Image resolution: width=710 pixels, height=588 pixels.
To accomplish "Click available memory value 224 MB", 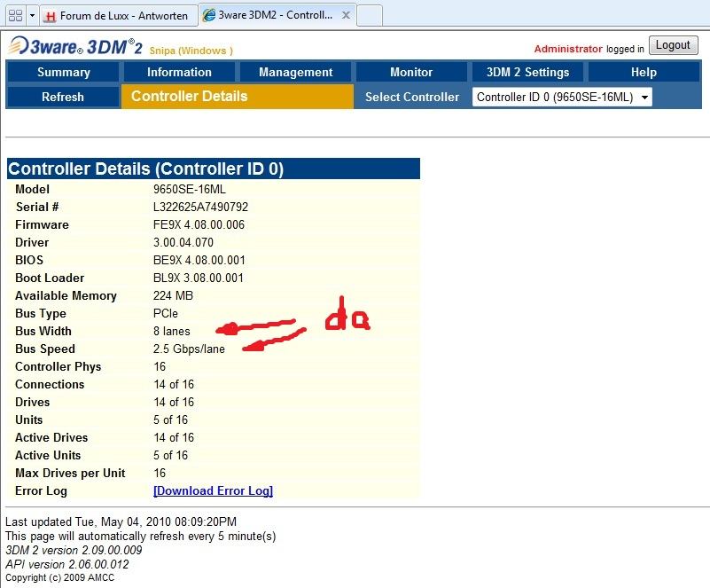I will pos(173,295).
